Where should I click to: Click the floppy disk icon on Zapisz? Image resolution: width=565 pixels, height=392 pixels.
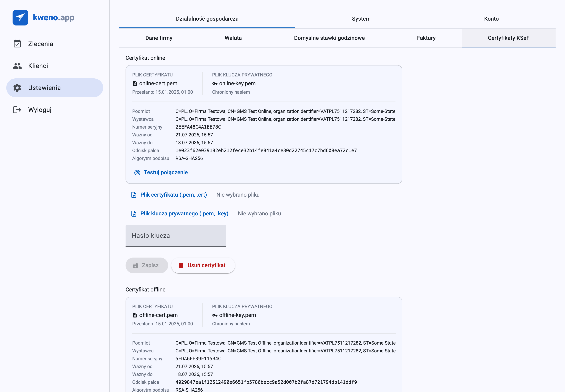[135, 265]
